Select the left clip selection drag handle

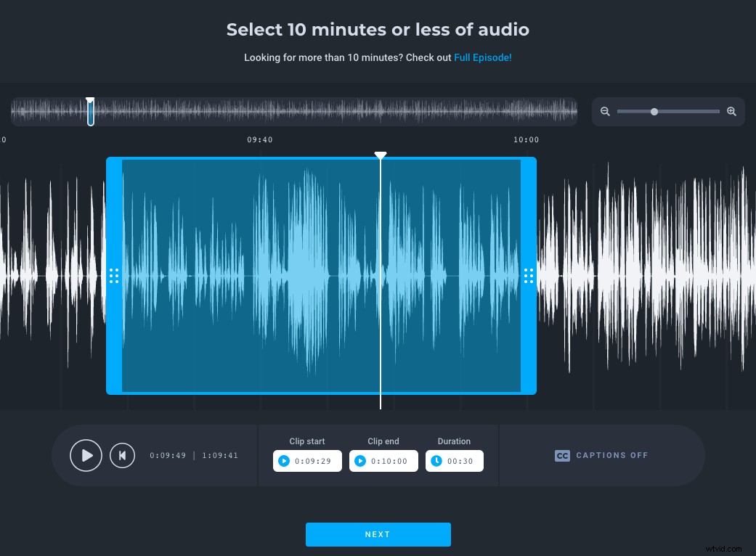(114, 276)
